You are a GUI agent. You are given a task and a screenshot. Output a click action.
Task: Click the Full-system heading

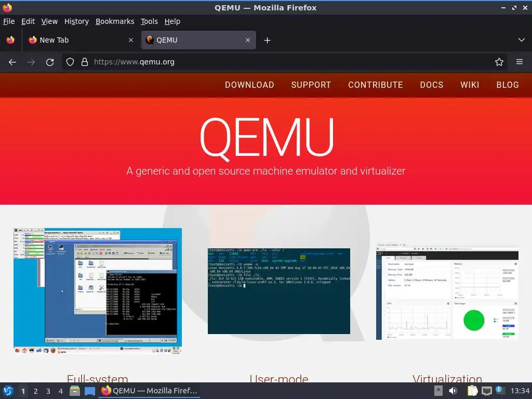[98, 379]
